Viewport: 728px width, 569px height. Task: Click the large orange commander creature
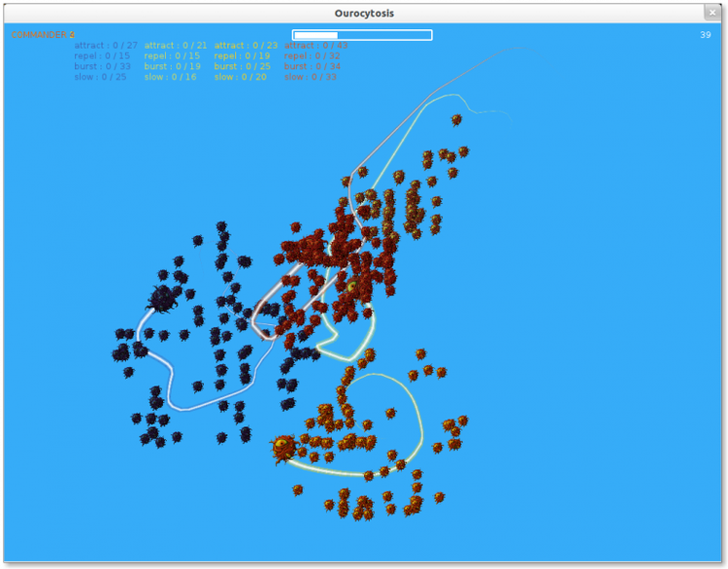coord(283,449)
